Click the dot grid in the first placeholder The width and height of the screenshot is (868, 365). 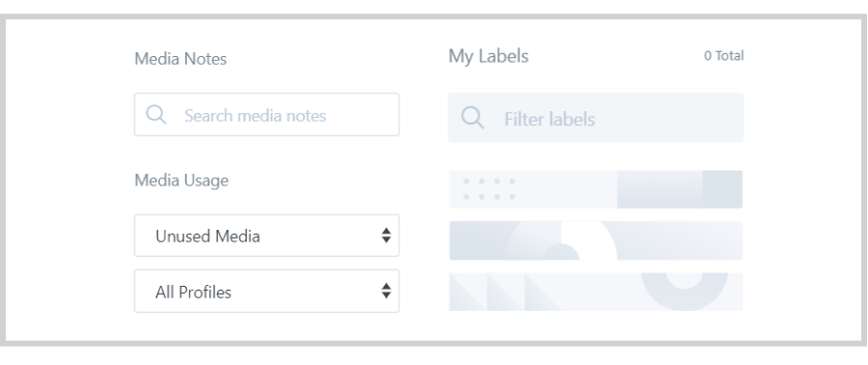pos(489,189)
